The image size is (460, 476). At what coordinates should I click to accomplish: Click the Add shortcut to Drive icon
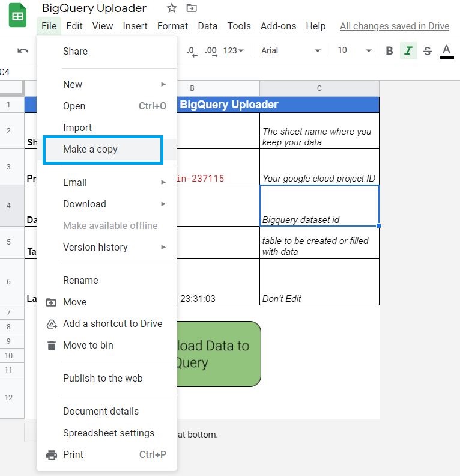coord(52,324)
